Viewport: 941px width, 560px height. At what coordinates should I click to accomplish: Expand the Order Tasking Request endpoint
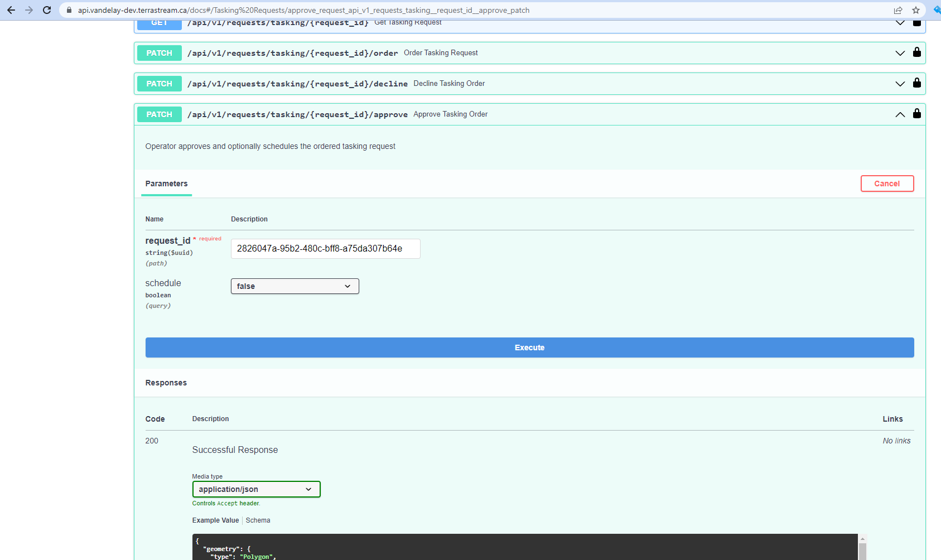pyautogui.click(x=900, y=53)
